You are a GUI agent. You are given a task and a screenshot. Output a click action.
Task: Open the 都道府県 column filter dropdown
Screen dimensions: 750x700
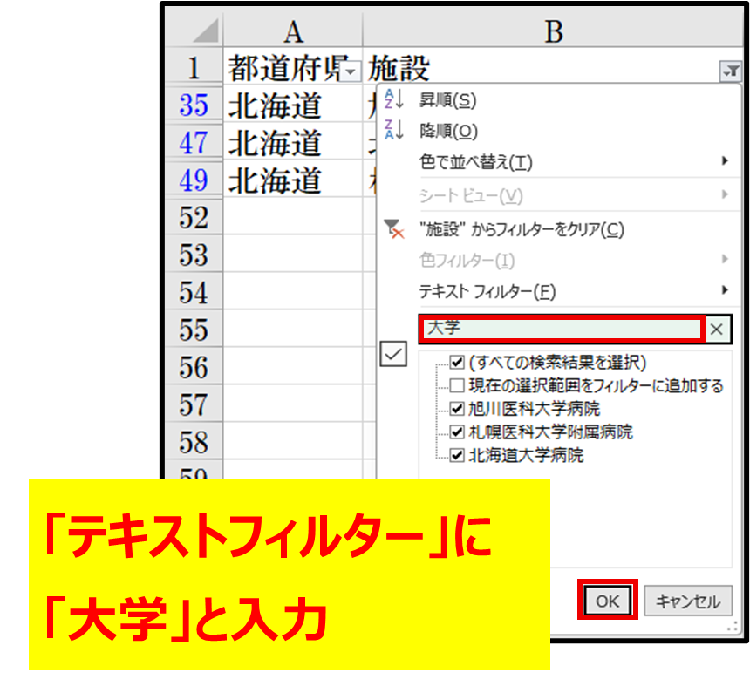[351, 71]
